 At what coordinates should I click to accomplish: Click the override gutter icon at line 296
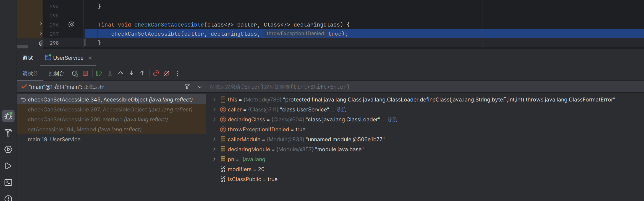coord(71,25)
